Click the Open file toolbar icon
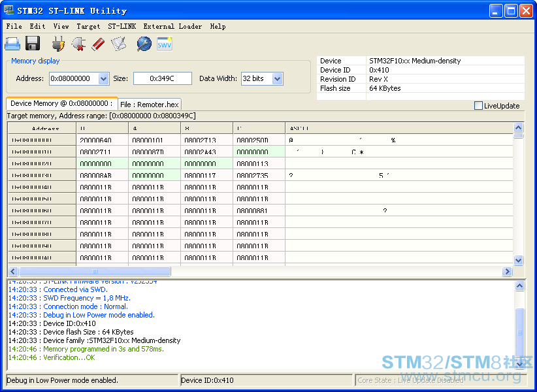This screenshot has width=537, height=392. (12, 44)
